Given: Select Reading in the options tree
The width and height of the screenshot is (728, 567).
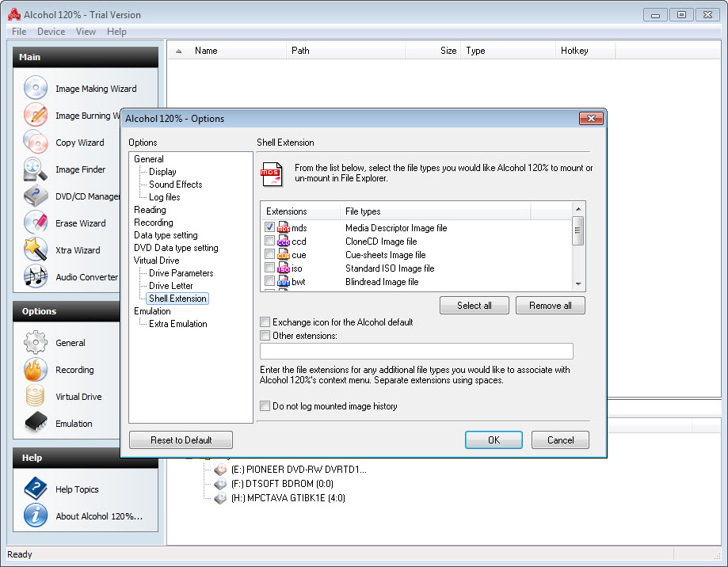Looking at the screenshot, I should click(x=150, y=210).
